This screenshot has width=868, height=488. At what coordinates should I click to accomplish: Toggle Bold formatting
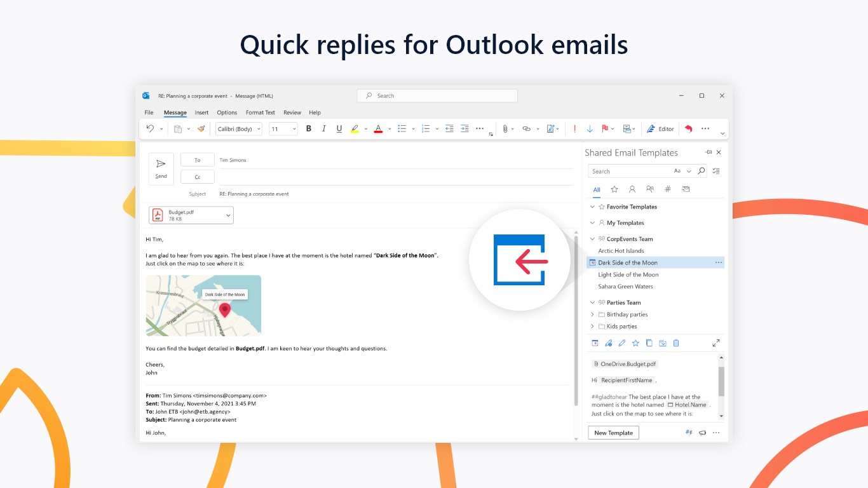pos(309,128)
